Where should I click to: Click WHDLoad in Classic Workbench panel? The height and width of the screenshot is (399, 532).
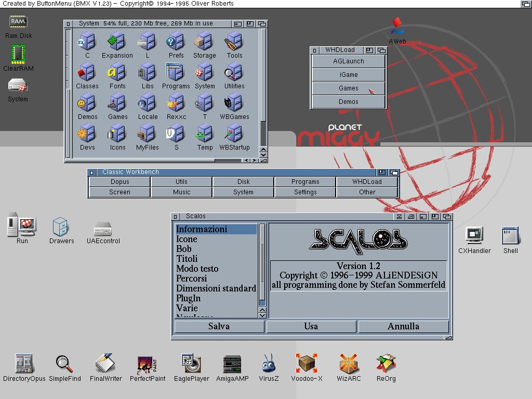367,181
